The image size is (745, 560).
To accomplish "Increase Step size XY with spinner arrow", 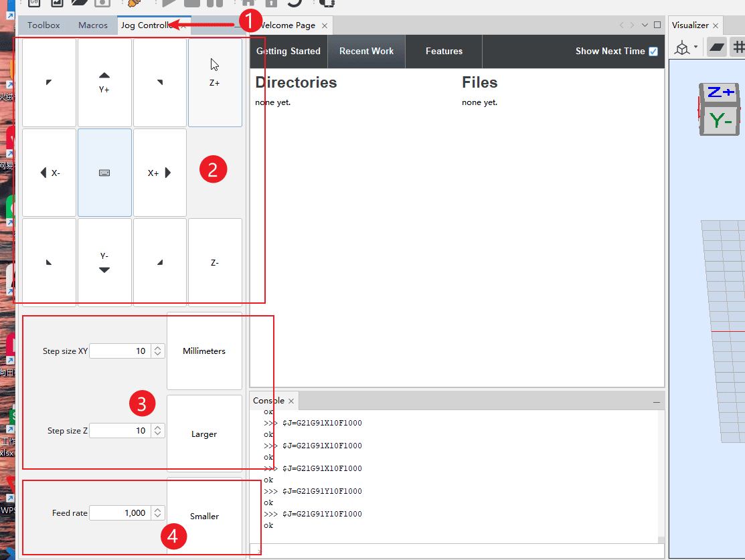I will [x=158, y=348].
